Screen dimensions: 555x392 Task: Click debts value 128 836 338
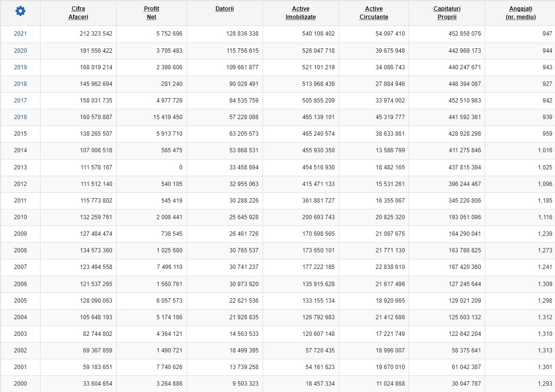pos(243,34)
